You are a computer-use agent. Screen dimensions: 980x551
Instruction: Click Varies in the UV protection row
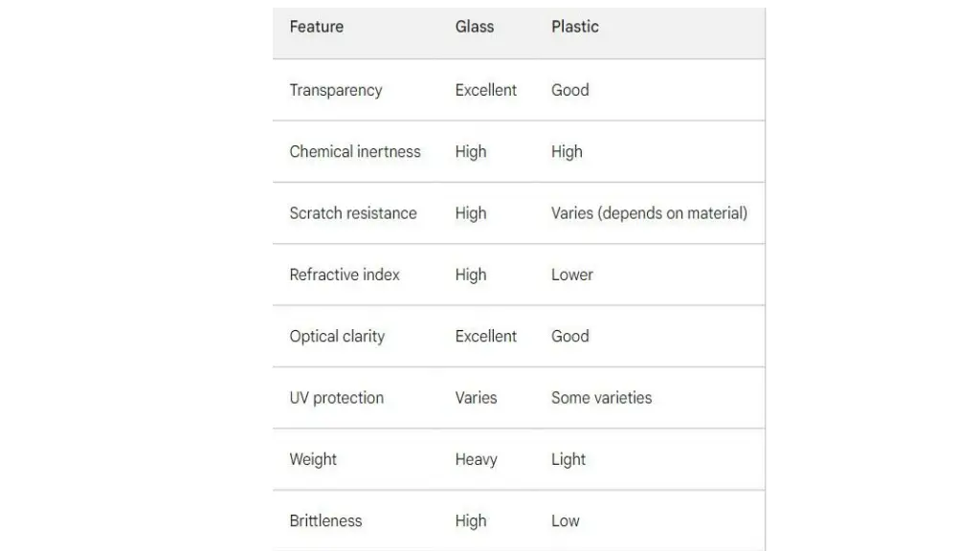coord(476,398)
